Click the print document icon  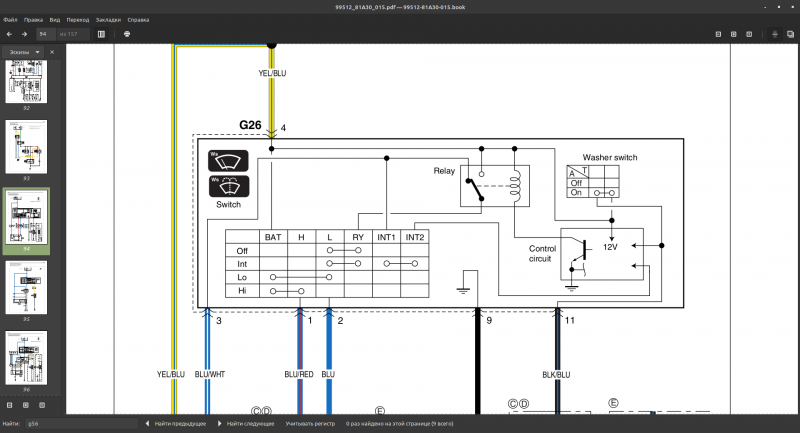click(x=127, y=34)
